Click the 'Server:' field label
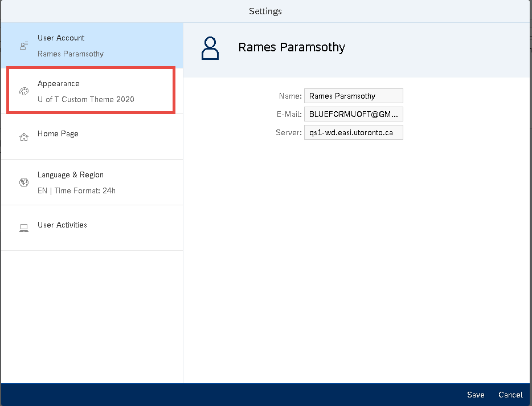The height and width of the screenshot is (406, 532). 289,132
